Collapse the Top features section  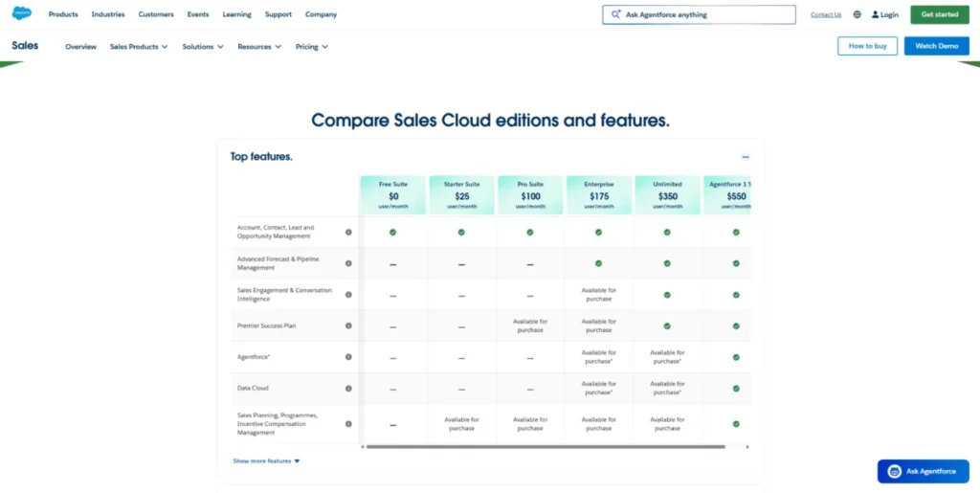745,157
